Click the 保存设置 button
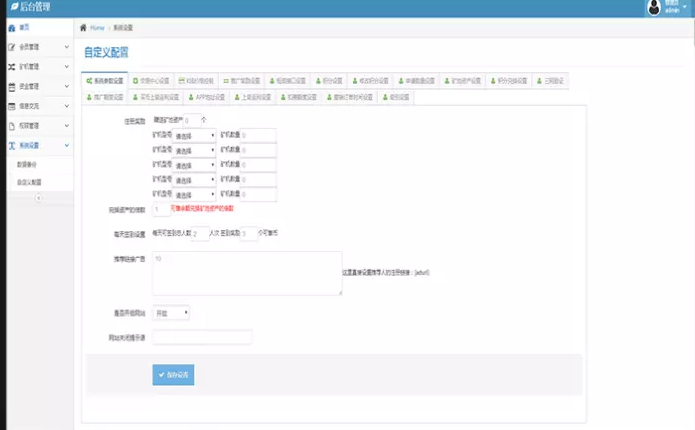The image size is (695, 430). pyautogui.click(x=173, y=374)
